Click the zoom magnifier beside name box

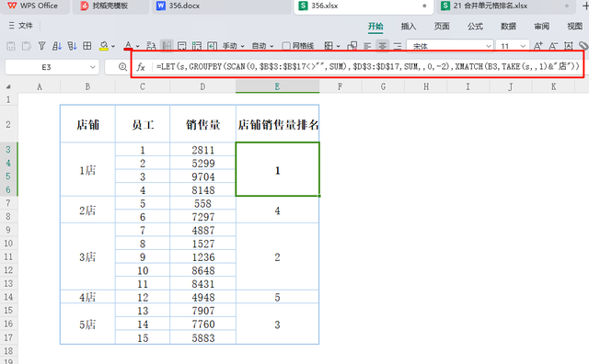pyautogui.click(x=122, y=67)
